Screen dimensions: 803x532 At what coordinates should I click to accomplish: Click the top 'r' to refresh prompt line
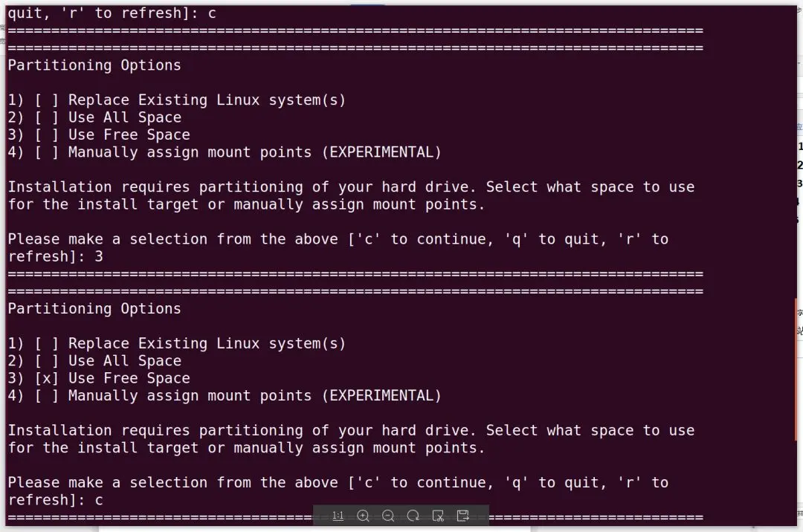tap(112, 13)
